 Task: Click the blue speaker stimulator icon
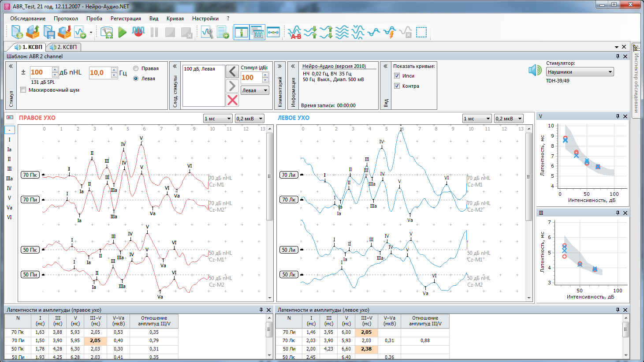click(x=535, y=71)
